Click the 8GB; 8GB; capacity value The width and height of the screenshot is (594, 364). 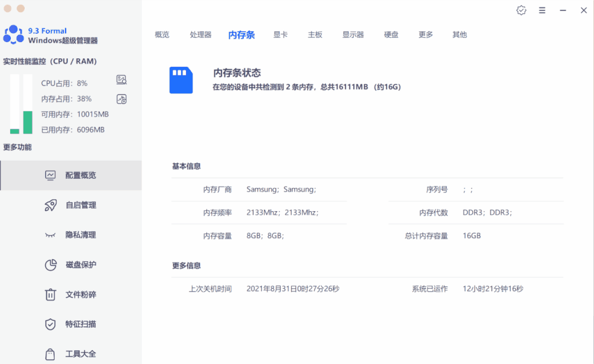pyautogui.click(x=265, y=236)
